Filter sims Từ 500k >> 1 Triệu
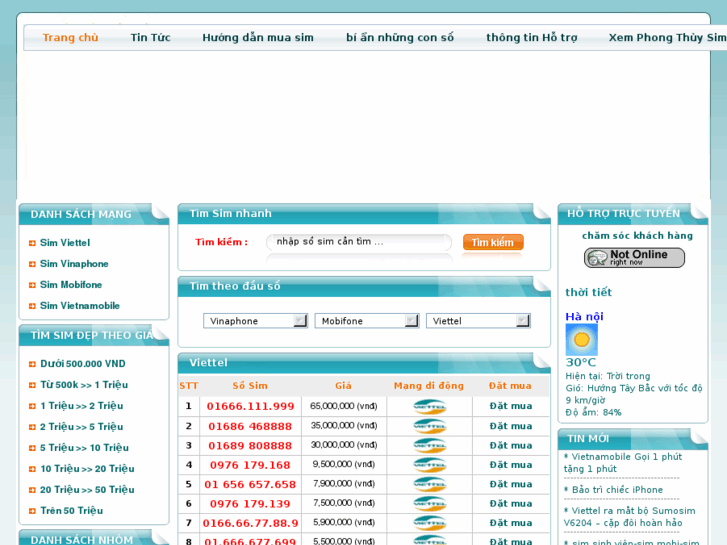Screen dimensions: 727x545 tap(84, 385)
